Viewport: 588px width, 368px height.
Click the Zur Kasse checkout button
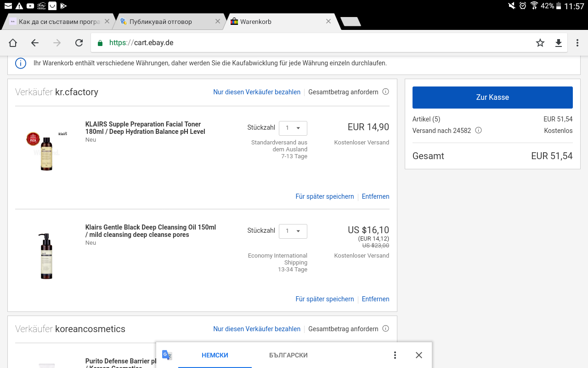(492, 98)
